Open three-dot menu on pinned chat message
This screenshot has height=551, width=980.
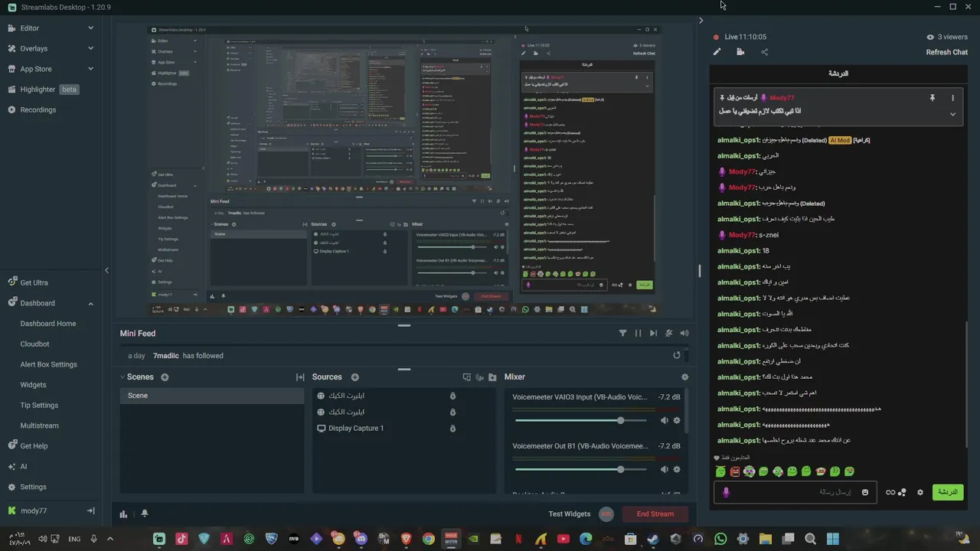pos(952,98)
